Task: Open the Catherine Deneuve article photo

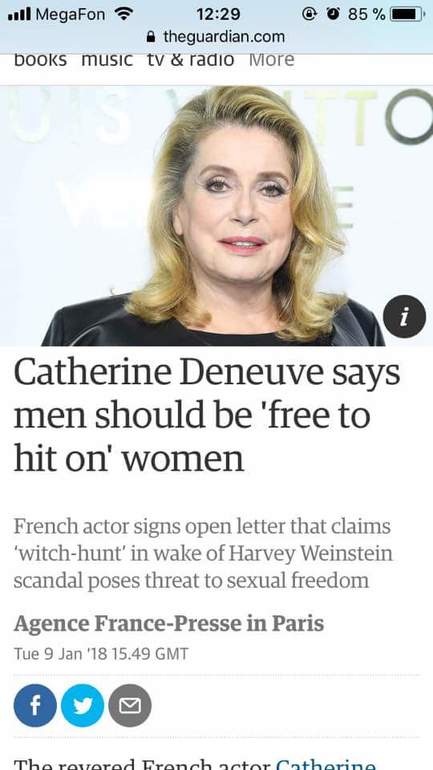Action: [x=216, y=216]
